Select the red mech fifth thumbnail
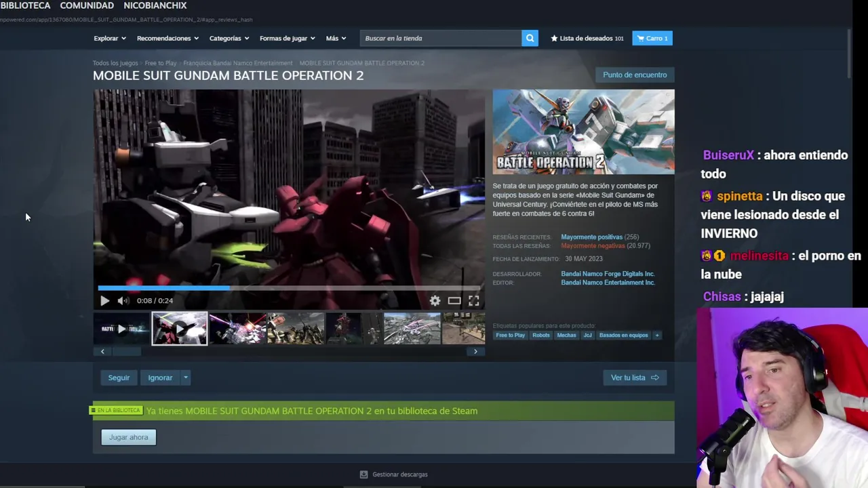The width and height of the screenshot is (868, 488). (x=354, y=329)
